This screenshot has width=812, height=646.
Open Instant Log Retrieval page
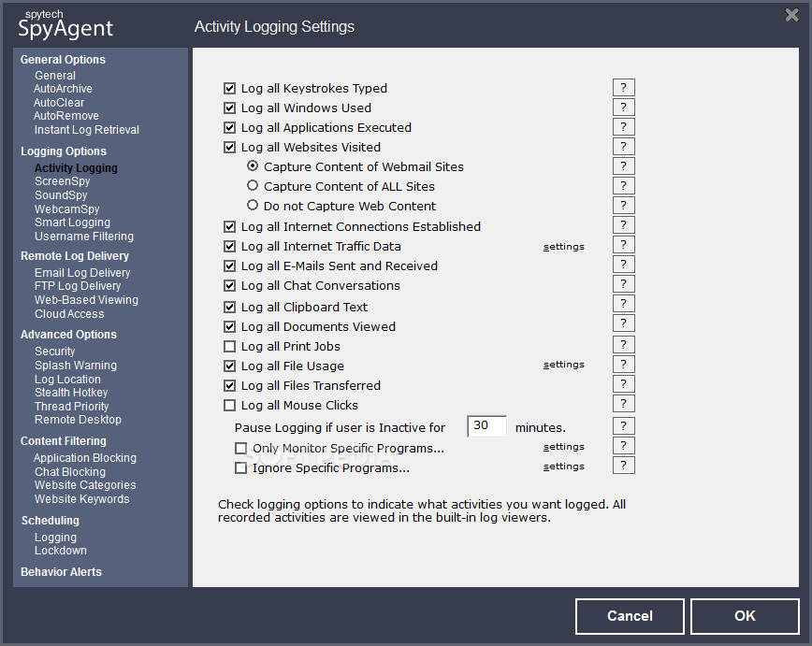click(86, 130)
